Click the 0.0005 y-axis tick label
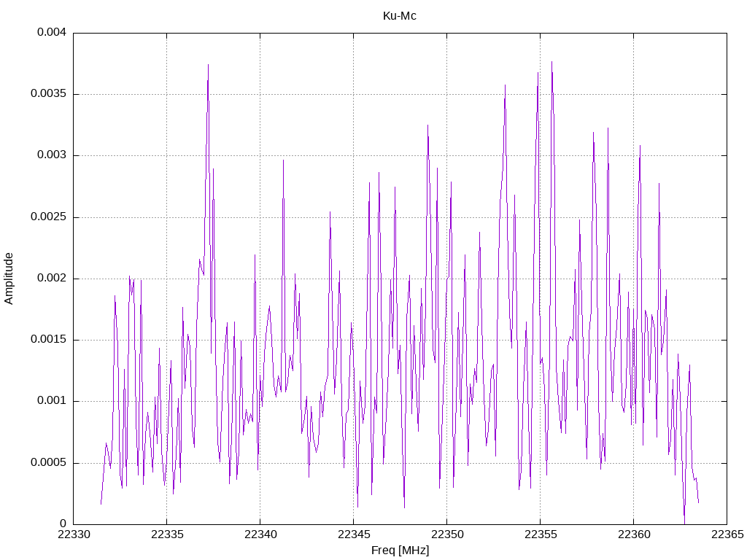This screenshot has height=560, width=747. pos(48,463)
